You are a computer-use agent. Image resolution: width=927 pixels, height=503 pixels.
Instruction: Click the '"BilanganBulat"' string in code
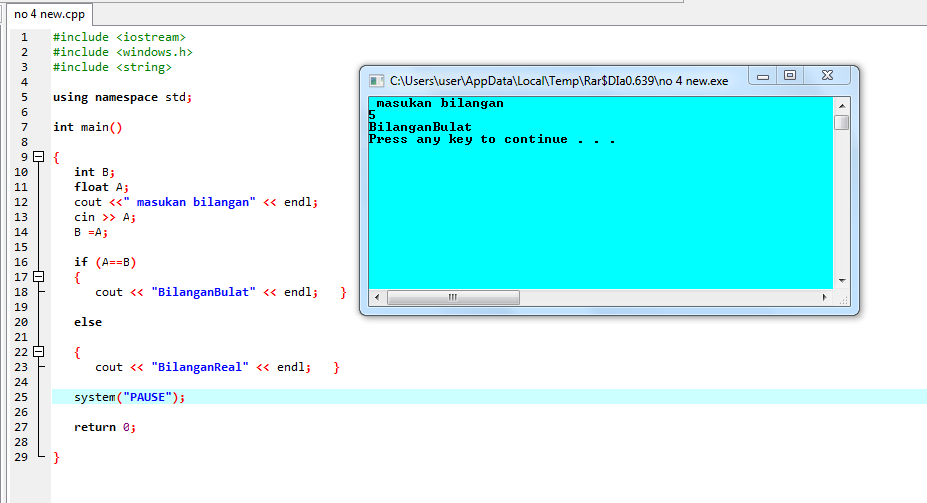pos(203,292)
